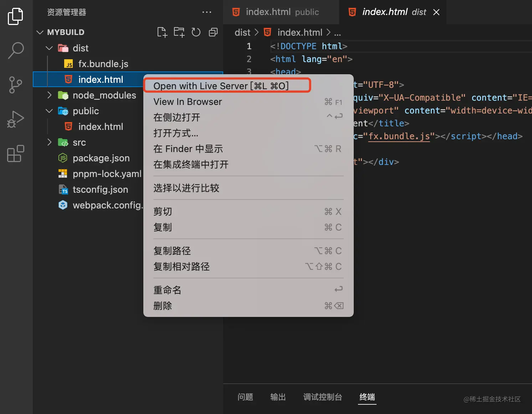Create a new folder in MYBUILD
The image size is (532, 414).
179,32
